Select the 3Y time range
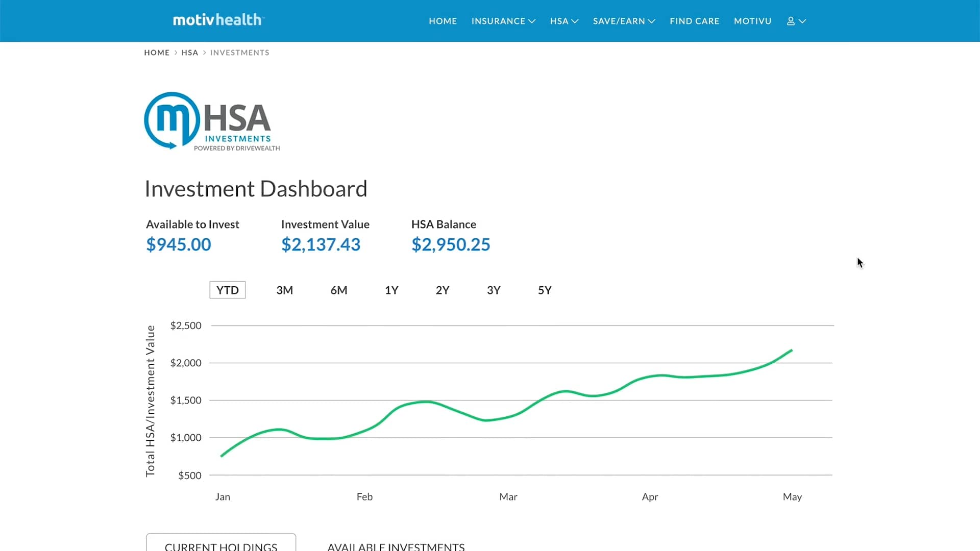Screen dimensions: 980x551 click(x=494, y=290)
